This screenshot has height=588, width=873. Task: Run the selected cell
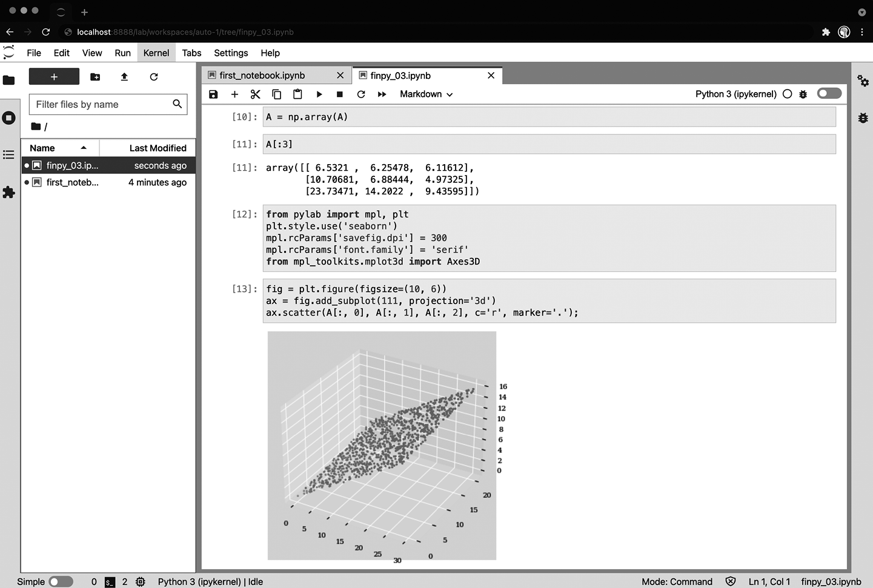pos(319,94)
